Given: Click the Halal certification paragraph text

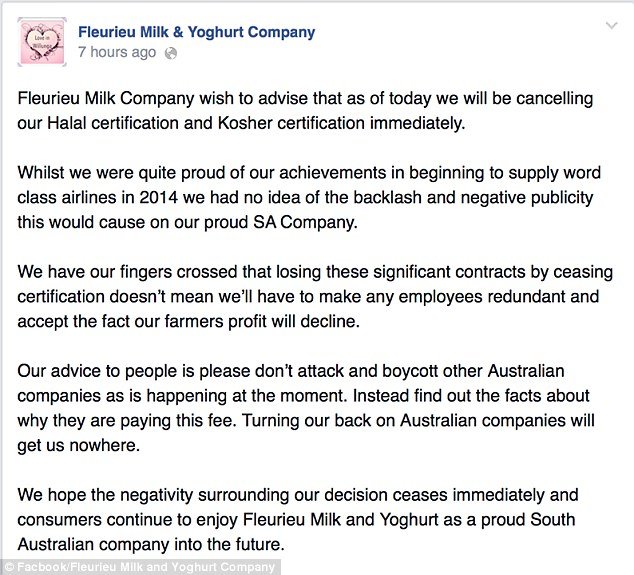Looking at the screenshot, I should point(305,111).
